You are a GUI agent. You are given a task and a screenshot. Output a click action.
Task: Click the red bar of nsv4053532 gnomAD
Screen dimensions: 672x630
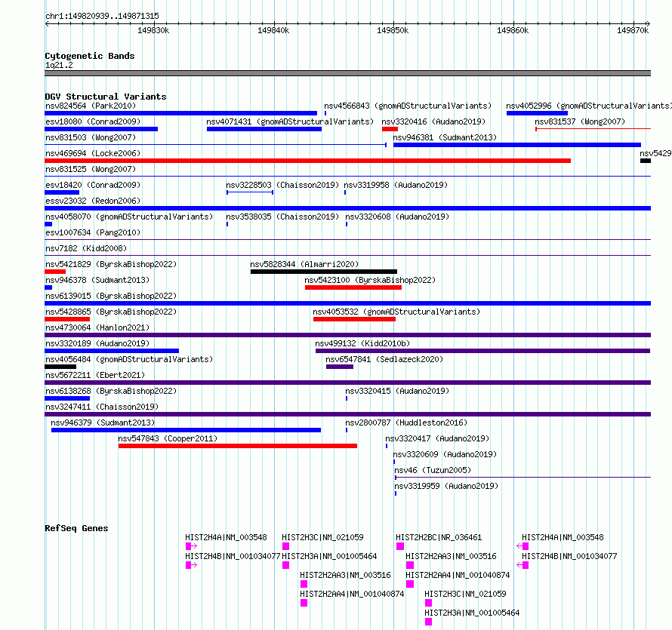[354, 319]
